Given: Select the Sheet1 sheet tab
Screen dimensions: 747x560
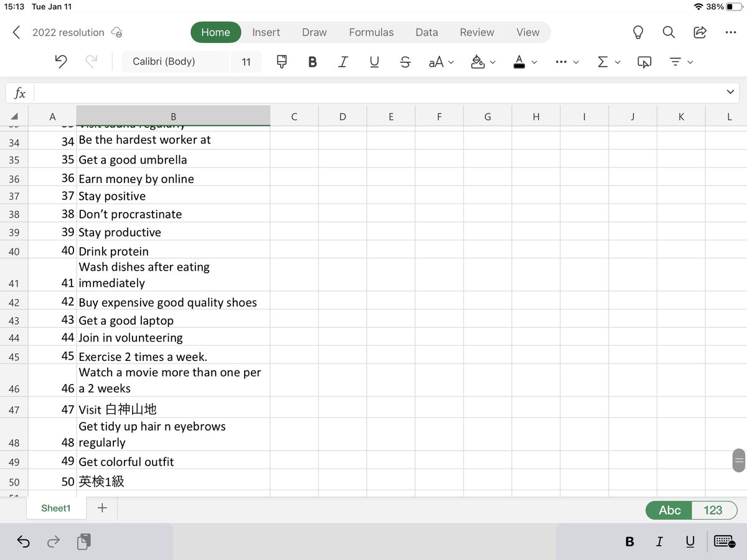Looking at the screenshot, I should (x=56, y=508).
